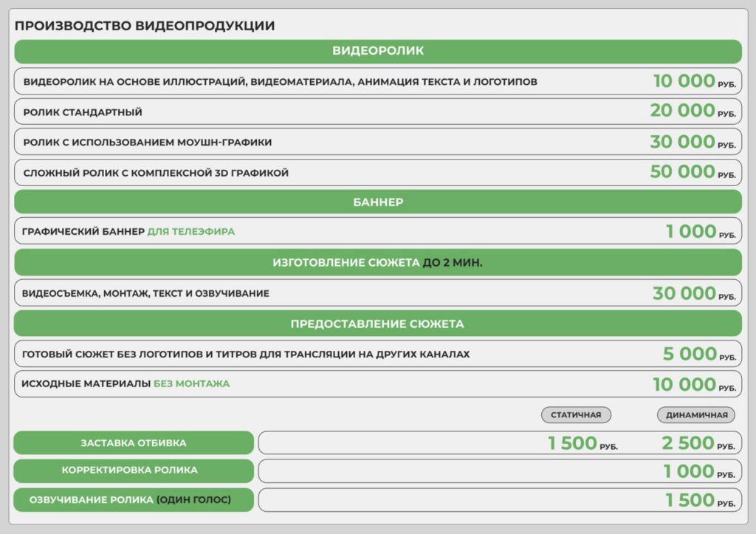Click the ДЛЯ ТЕЛЕЭФИРА green text
Screen dimensions: 756x534
191,231
